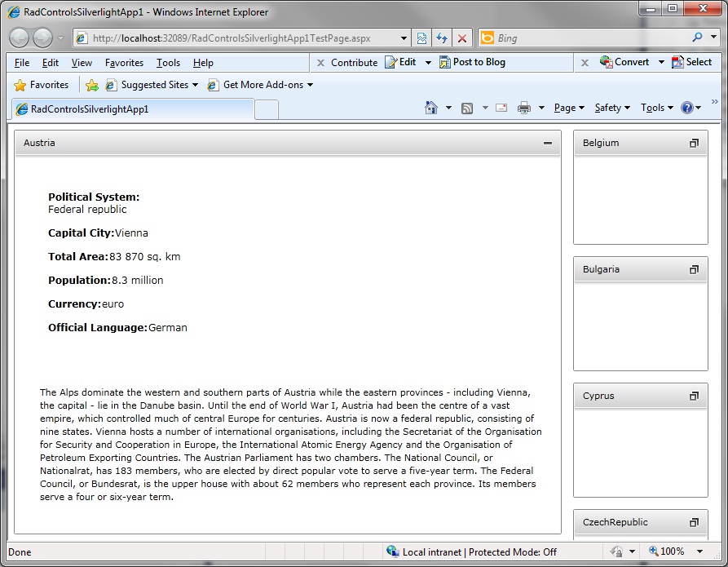This screenshot has width=728, height=567.
Task: Click the Home icon
Action: [x=431, y=108]
